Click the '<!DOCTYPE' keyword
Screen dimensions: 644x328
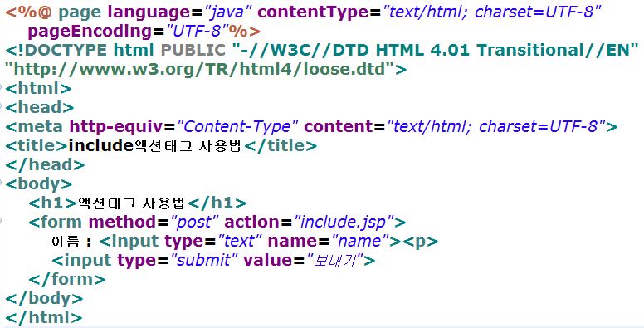point(56,50)
